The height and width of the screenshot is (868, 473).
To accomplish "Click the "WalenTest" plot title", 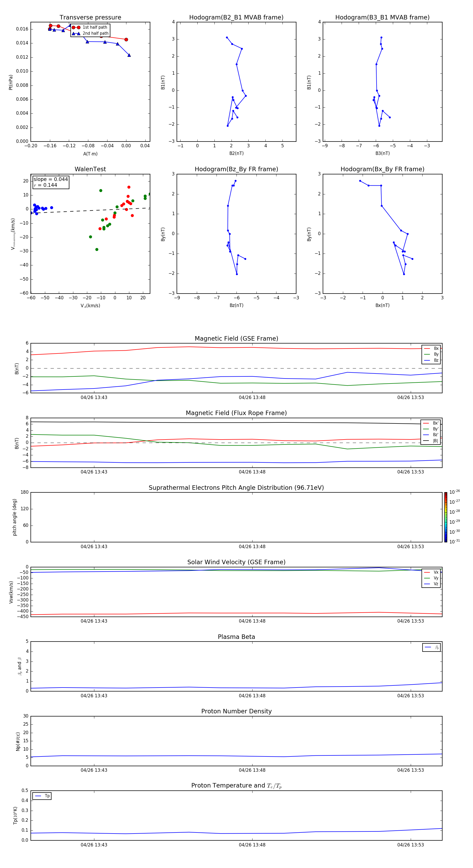I will click(x=90, y=169).
